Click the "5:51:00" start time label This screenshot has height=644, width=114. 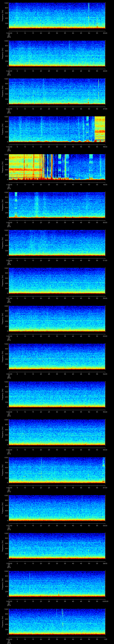click(9, 298)
